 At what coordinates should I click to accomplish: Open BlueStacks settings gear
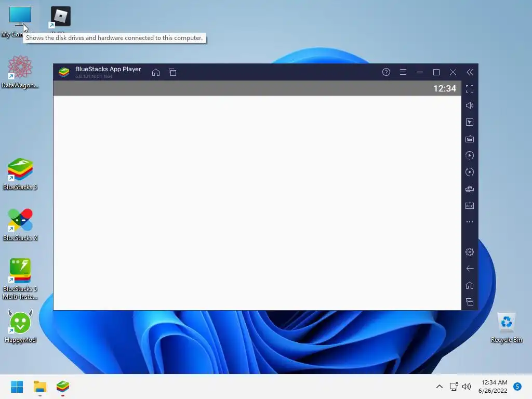470,252
